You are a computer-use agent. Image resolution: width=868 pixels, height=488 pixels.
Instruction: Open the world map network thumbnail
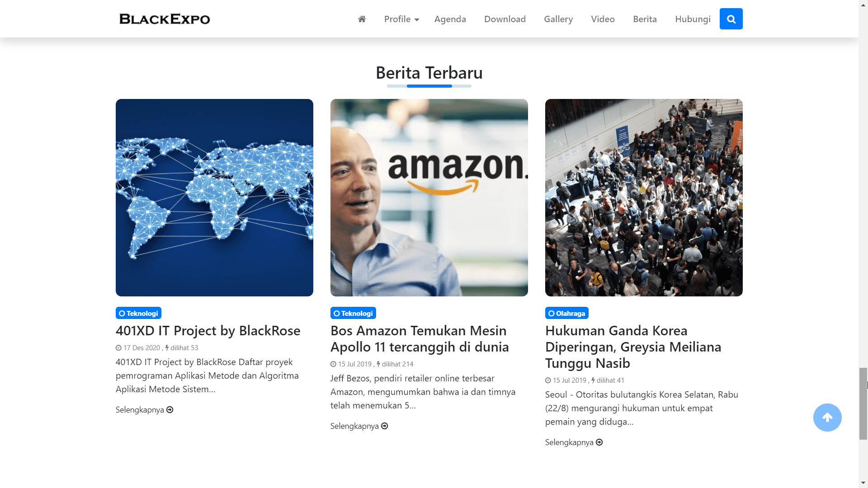214,197
